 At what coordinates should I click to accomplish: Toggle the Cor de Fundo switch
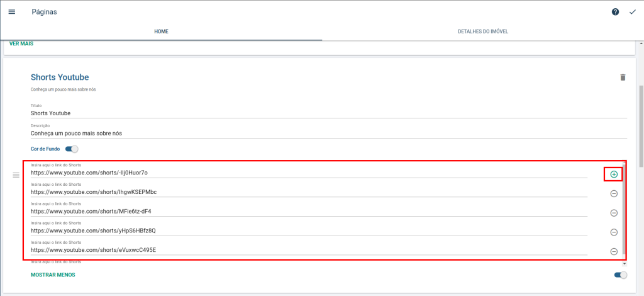pos(72,149)
